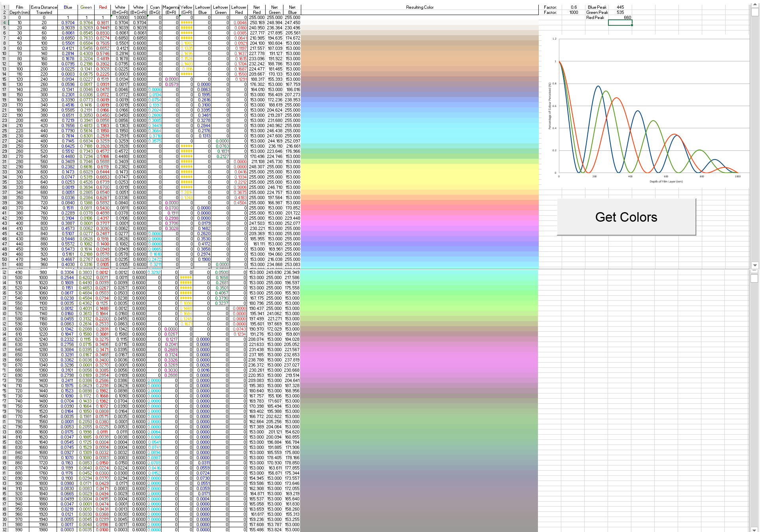Click the upper pane scrollbar thumb

755,12
